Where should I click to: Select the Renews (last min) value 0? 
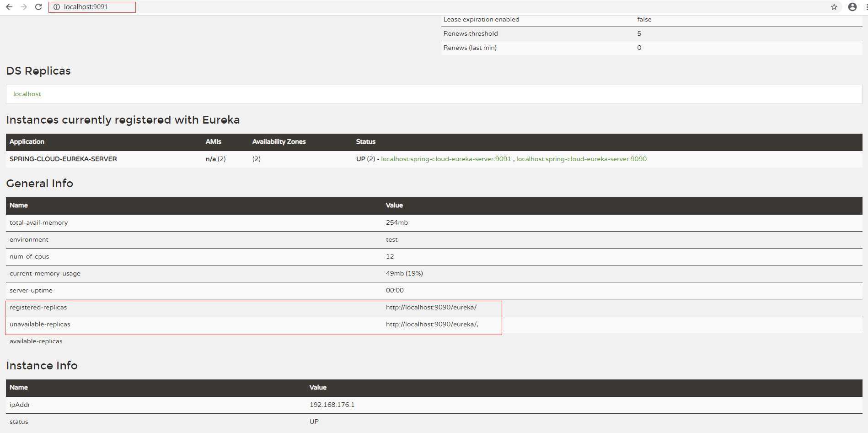click(x=639, y=48)
